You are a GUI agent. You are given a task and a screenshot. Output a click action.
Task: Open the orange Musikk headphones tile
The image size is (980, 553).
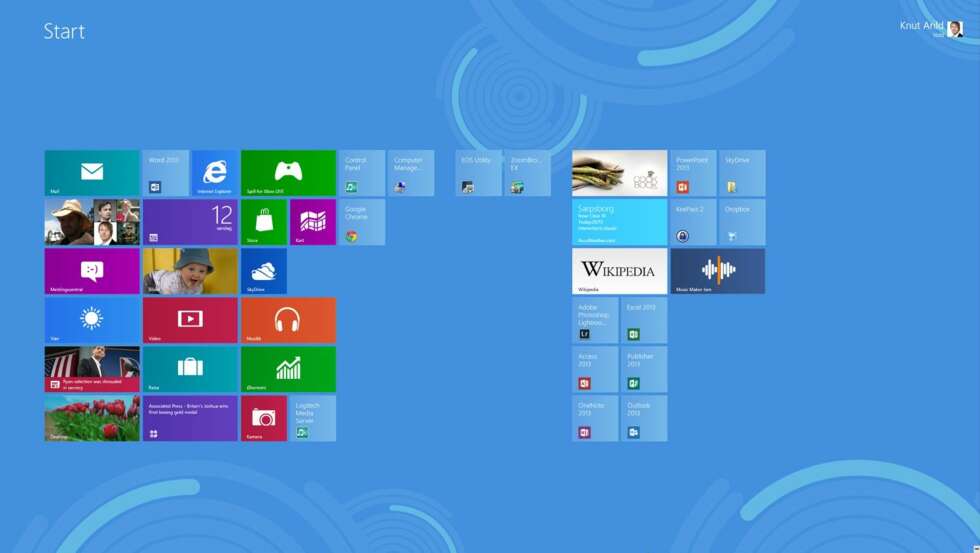[288, 320]
